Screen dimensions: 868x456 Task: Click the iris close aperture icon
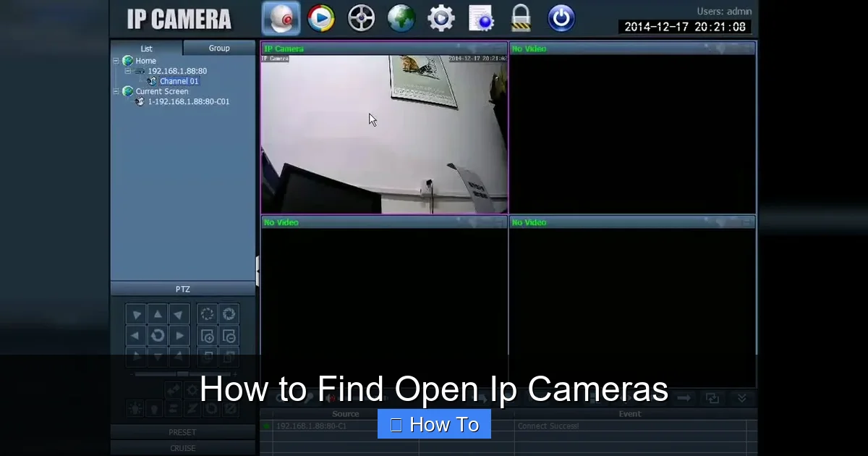229,314
